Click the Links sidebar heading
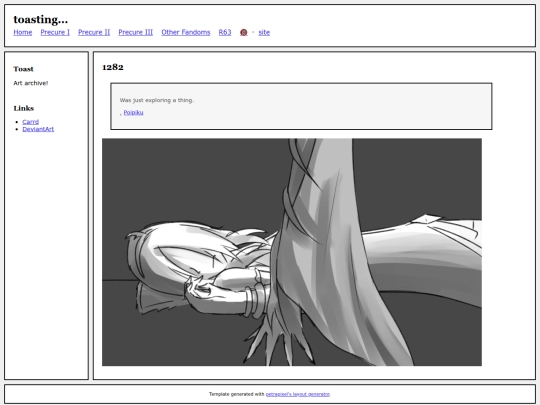Screen dimensions: 540x405 click(24, 108)
